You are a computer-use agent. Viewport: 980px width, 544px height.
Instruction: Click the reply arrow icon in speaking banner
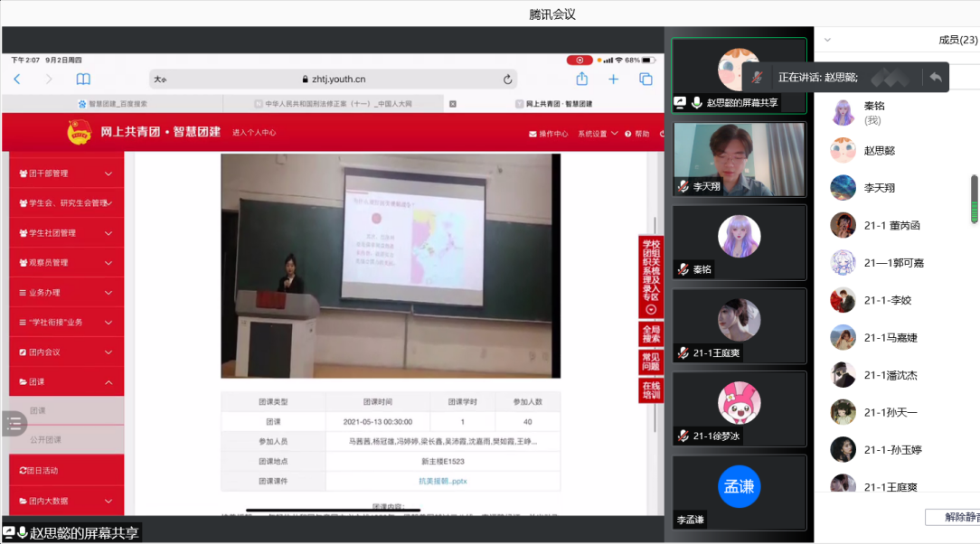[935, 78]
